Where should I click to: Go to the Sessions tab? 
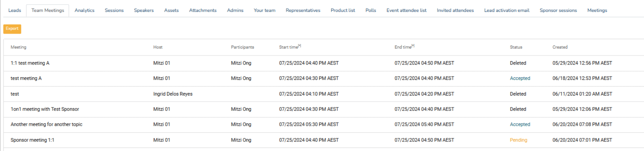tap(114, 10)
